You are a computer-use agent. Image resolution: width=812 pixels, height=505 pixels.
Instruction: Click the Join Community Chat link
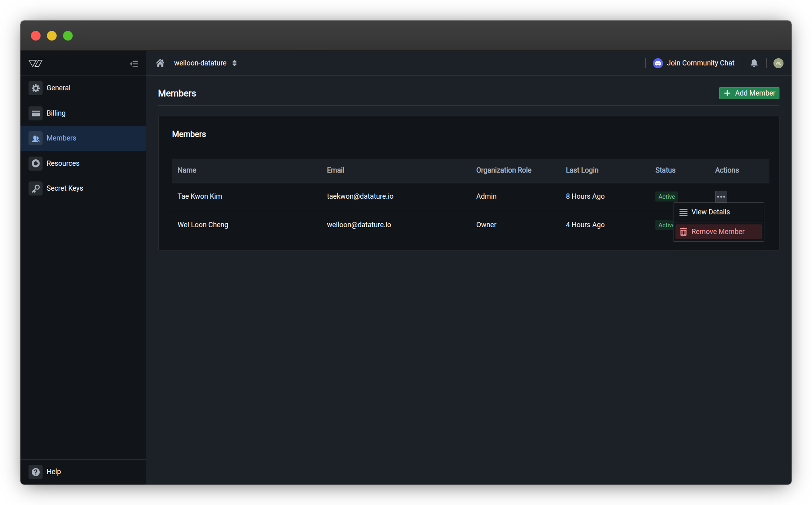[x=700, y=63]
